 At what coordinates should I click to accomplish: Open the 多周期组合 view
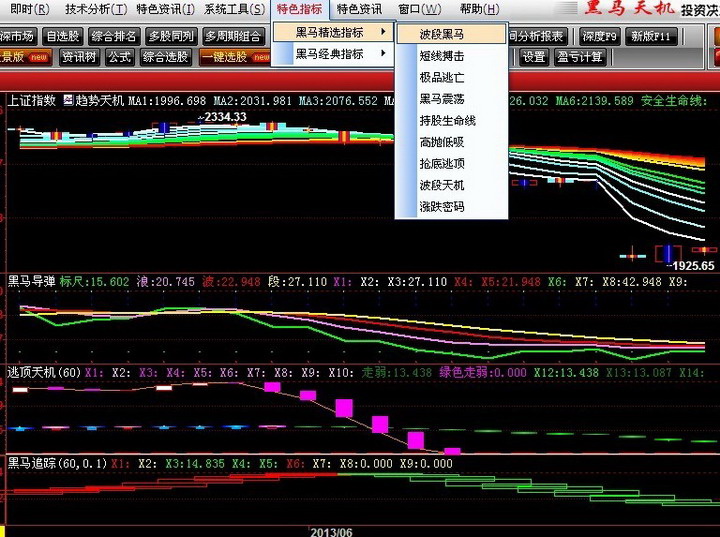click(233, 36)
